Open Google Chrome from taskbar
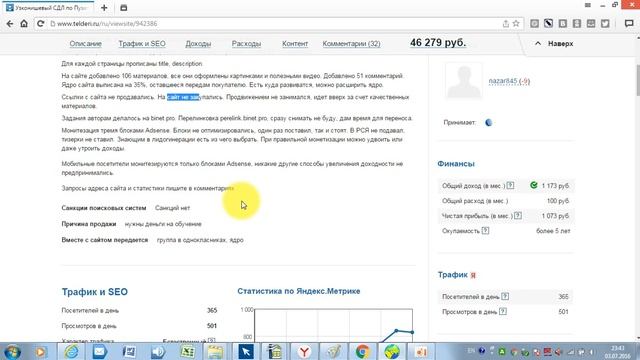 point(362,351)
